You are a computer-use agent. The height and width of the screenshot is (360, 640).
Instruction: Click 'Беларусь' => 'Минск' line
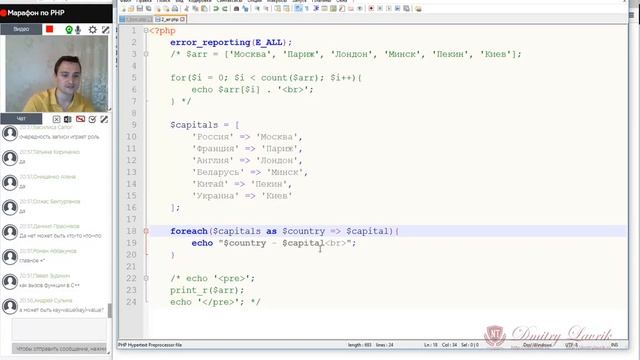[250, 172]
